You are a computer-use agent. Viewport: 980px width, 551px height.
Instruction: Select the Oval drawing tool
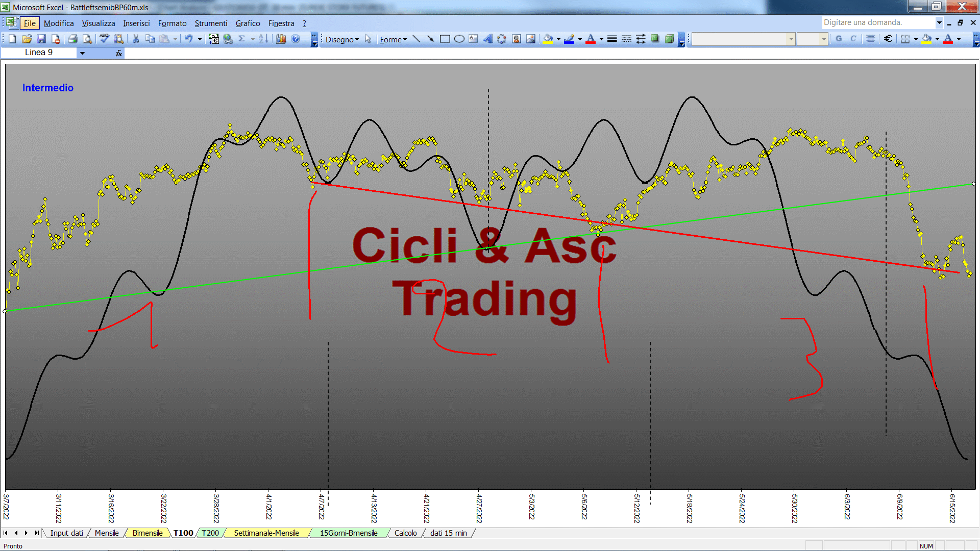click(459, 39)
